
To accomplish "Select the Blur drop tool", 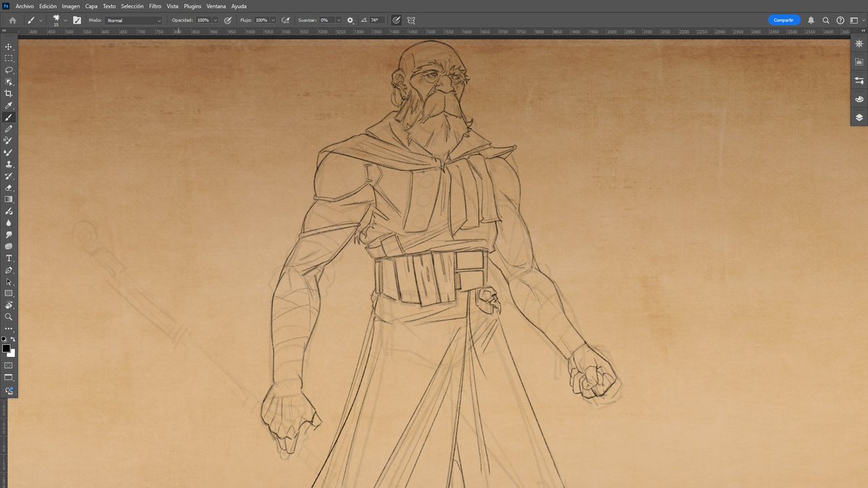I will click(x=9, y=223).
